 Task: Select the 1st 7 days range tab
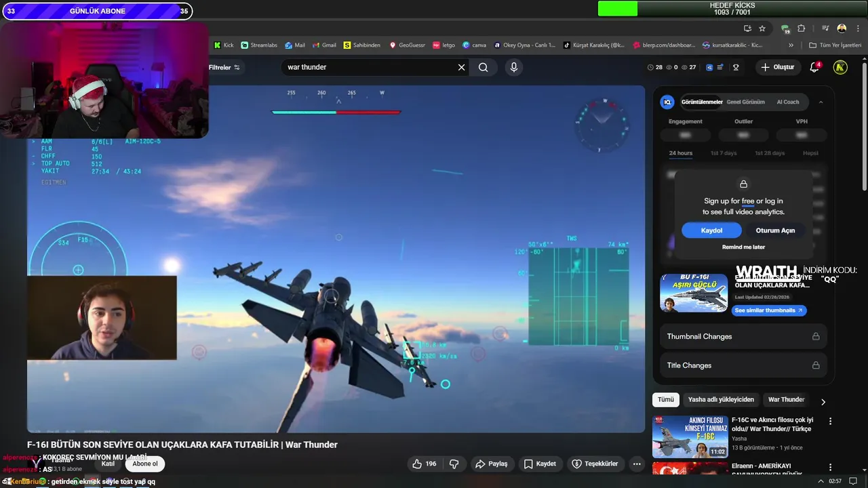(724, 153)
